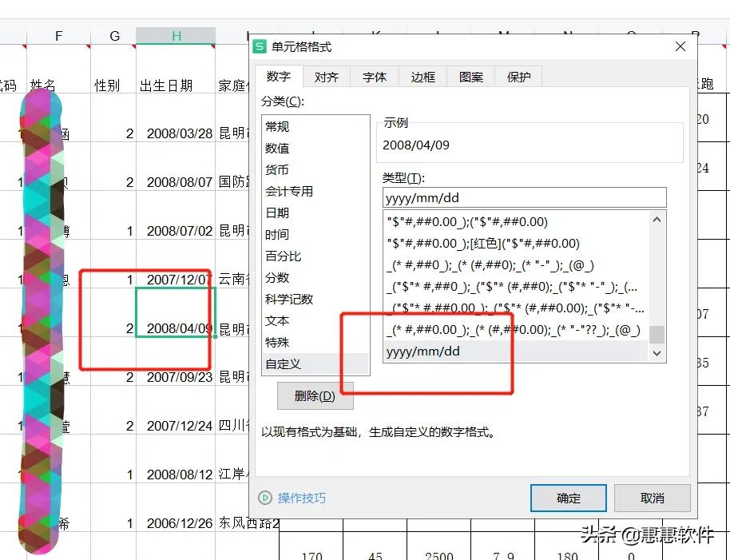730x560 pixels.
Task: Select yyyy/mm/dd entry in the format list
Action: (x=439, y=350)
